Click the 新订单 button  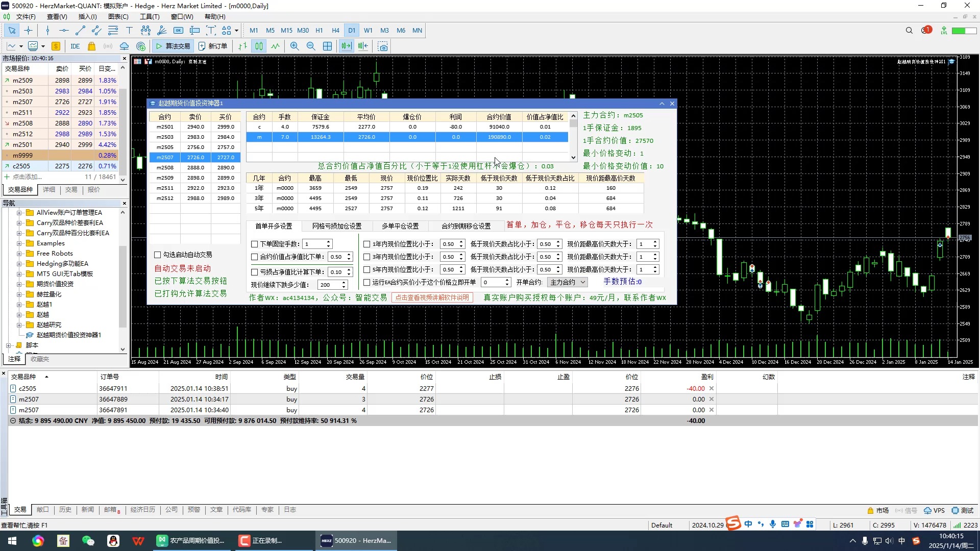click(x=213, y=46)
